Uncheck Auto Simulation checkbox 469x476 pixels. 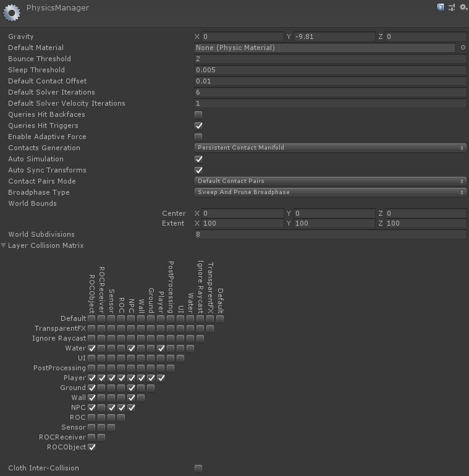(198, 159)
